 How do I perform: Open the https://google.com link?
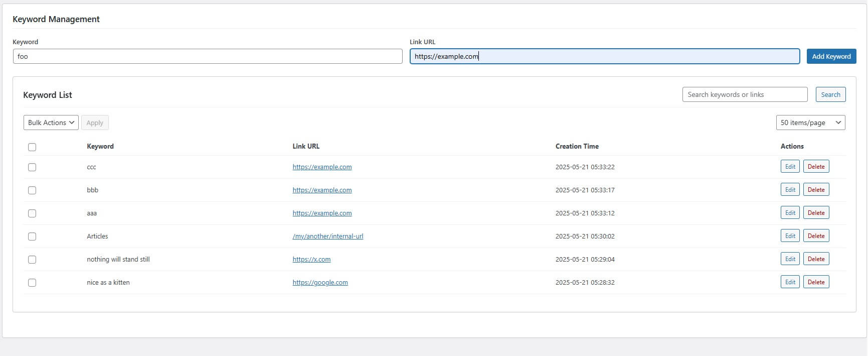click(320, 283)
